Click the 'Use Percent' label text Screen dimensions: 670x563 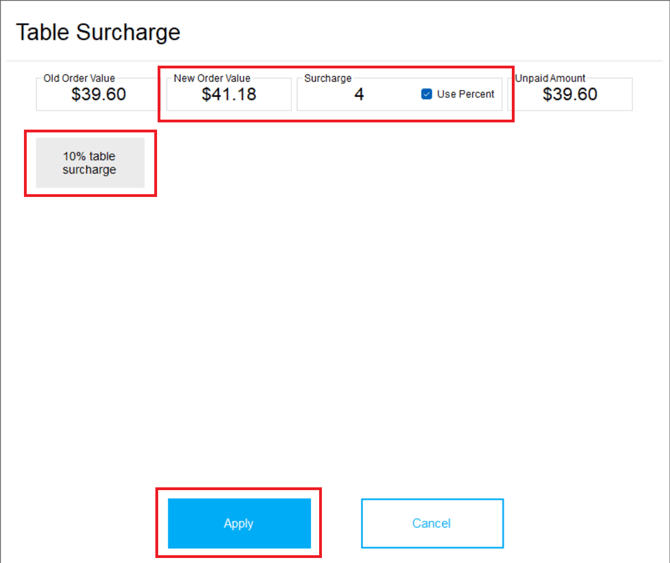[465, 94]
